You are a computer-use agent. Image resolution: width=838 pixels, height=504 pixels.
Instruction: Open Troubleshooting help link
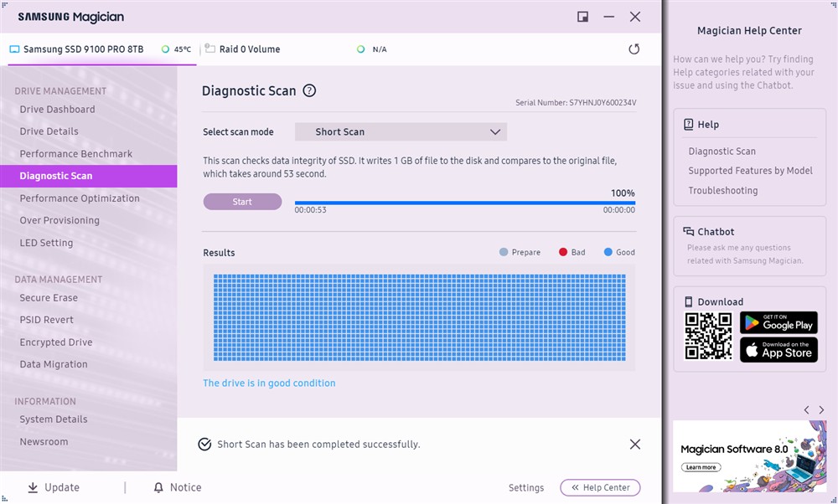click(x=722, y=191)
